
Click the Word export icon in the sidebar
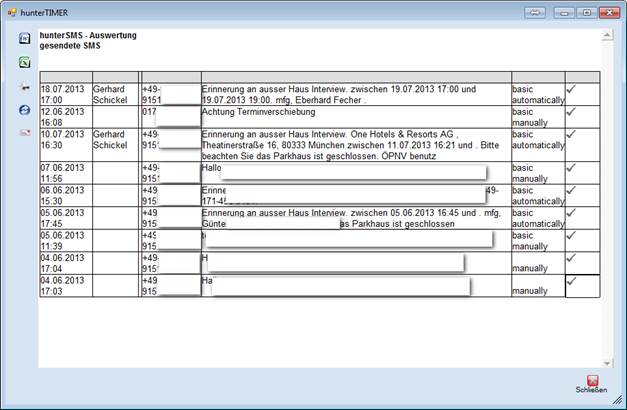click(24, 38)
